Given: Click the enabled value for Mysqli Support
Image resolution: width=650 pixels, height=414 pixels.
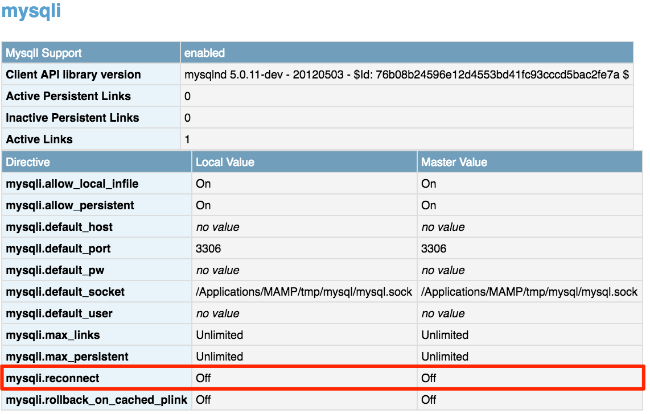Looking at the screenshot, I should pyautogui.click(x=204, y=53).
